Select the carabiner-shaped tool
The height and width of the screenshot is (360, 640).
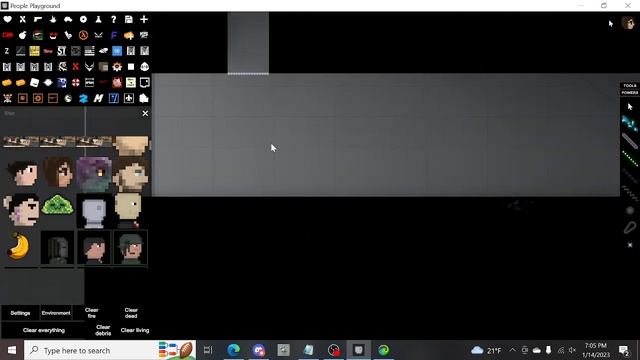pos(630,227)
